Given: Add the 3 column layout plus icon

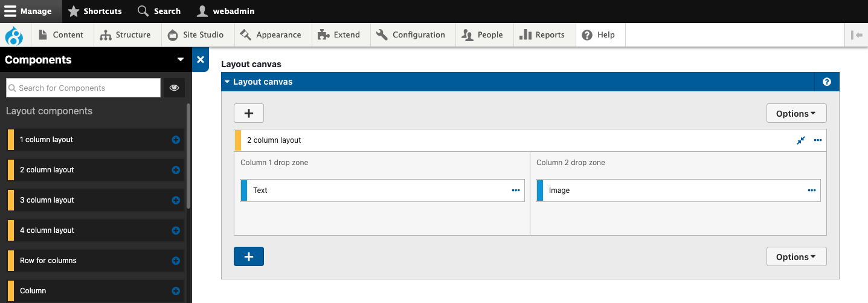Looking at the screenshot, I should click(176, 200).
